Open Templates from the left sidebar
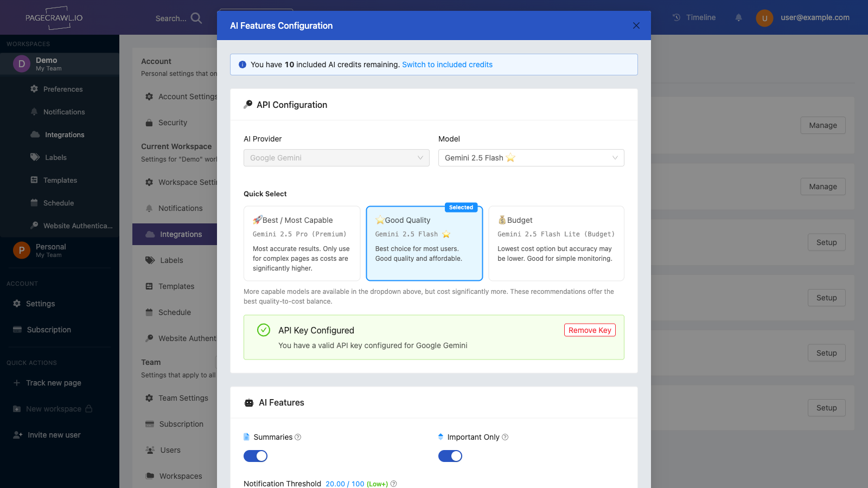The height and width of the screenshot is (488, 868). click(x=60, y=180)
